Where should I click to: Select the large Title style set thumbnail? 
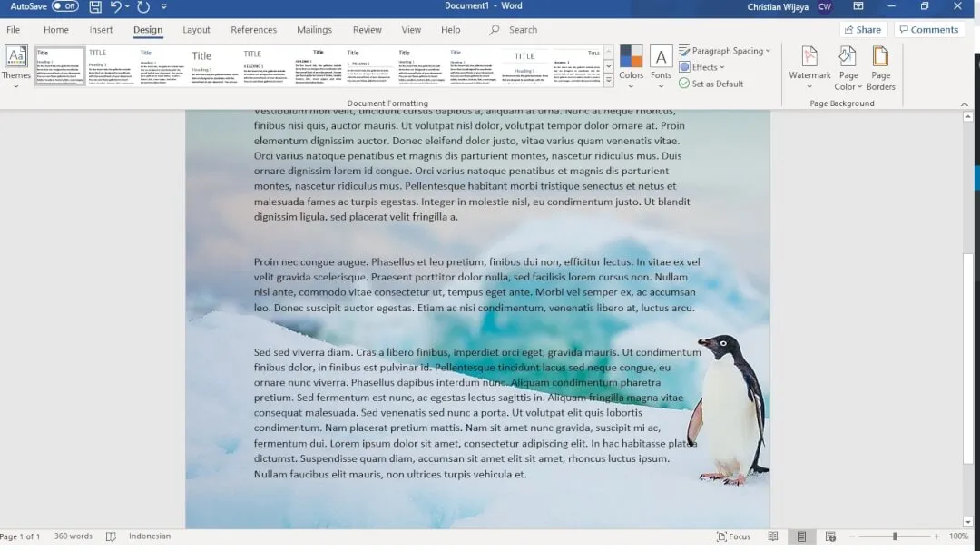click(x=214, y=65)
